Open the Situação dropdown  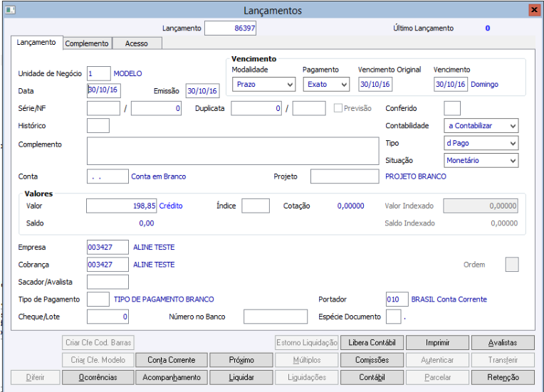click(481, 161)
